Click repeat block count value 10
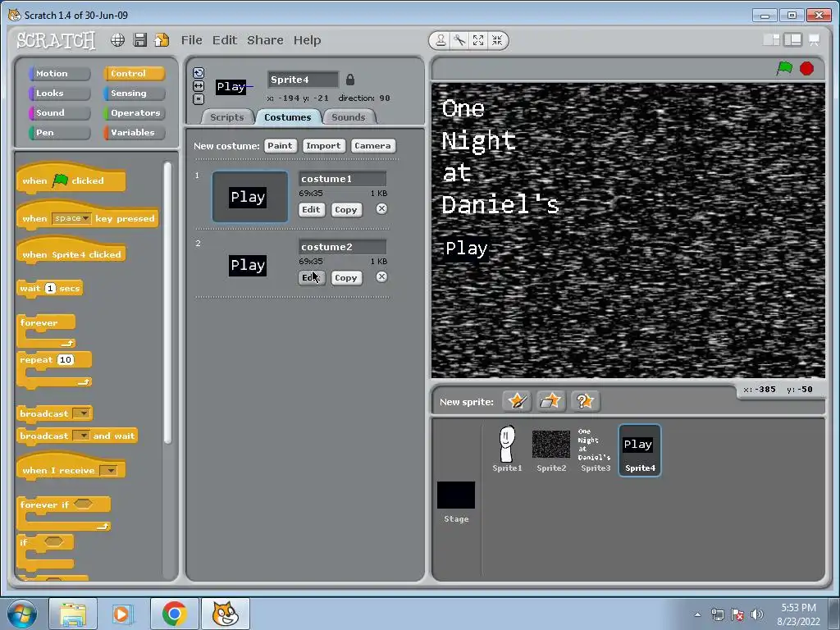 tap(66, 359)
